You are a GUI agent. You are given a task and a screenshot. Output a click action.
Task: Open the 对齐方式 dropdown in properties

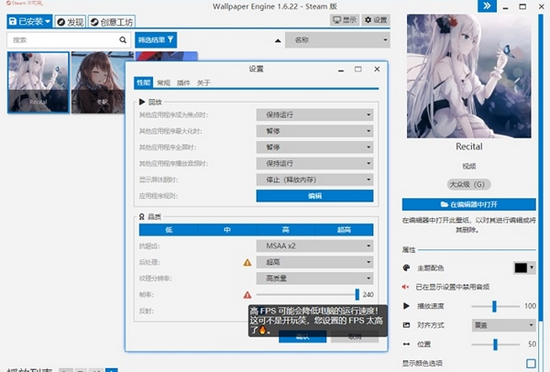pos(503,325)
